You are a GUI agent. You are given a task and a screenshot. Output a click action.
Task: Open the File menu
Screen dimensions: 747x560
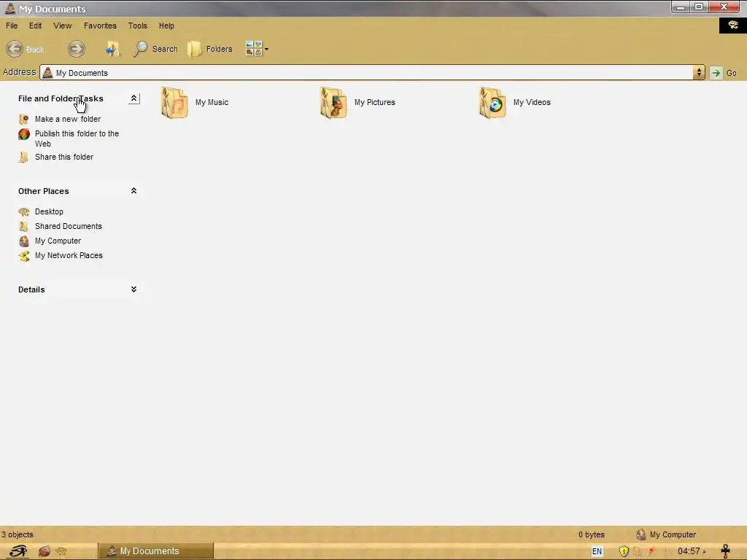pos(12,26)
